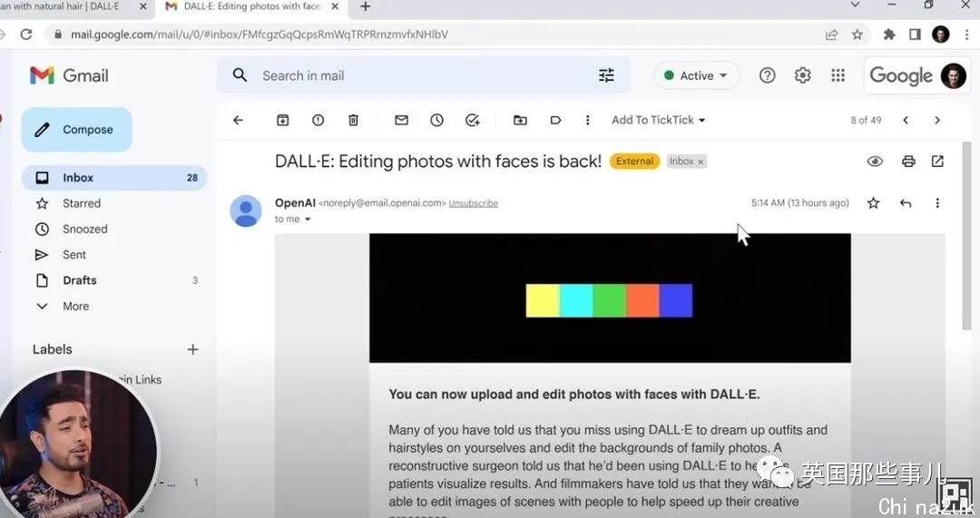Show details arrow next to 'to me'
Screen dimensions: 980x518
pos(308,220)
